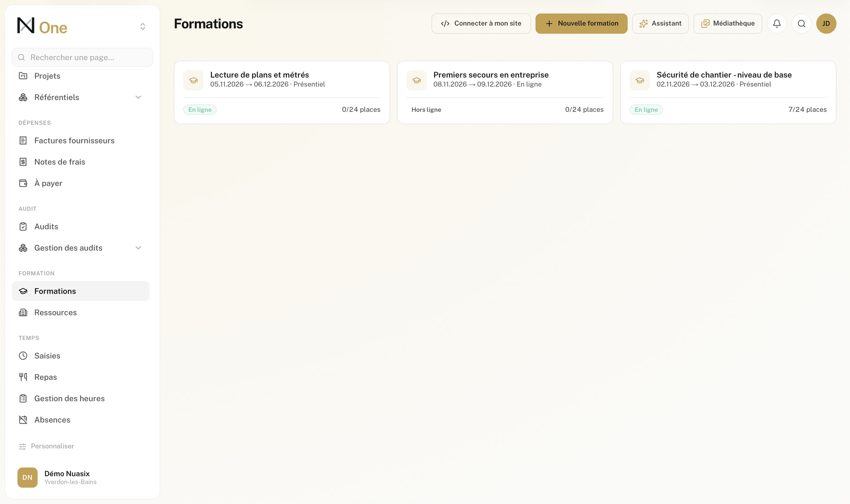Open Premiers secours en entreprise title

(x=491, y=75)
